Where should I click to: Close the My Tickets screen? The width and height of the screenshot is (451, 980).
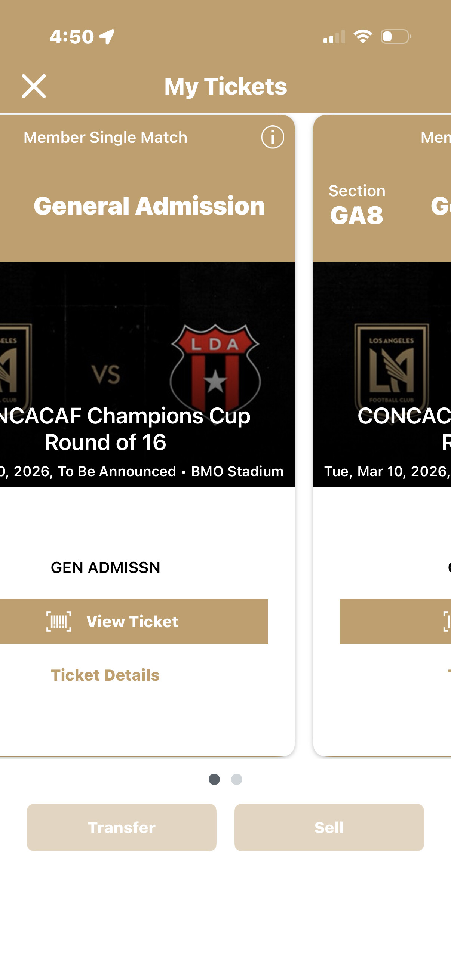[34, 86]
